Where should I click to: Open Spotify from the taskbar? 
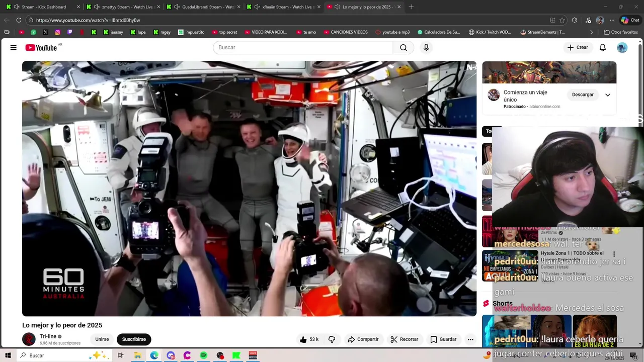203,355
